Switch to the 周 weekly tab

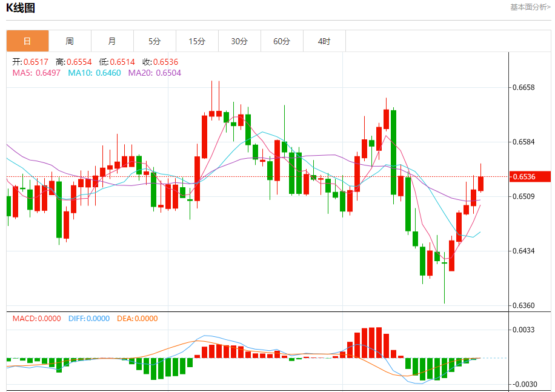(x=70, y=41)
